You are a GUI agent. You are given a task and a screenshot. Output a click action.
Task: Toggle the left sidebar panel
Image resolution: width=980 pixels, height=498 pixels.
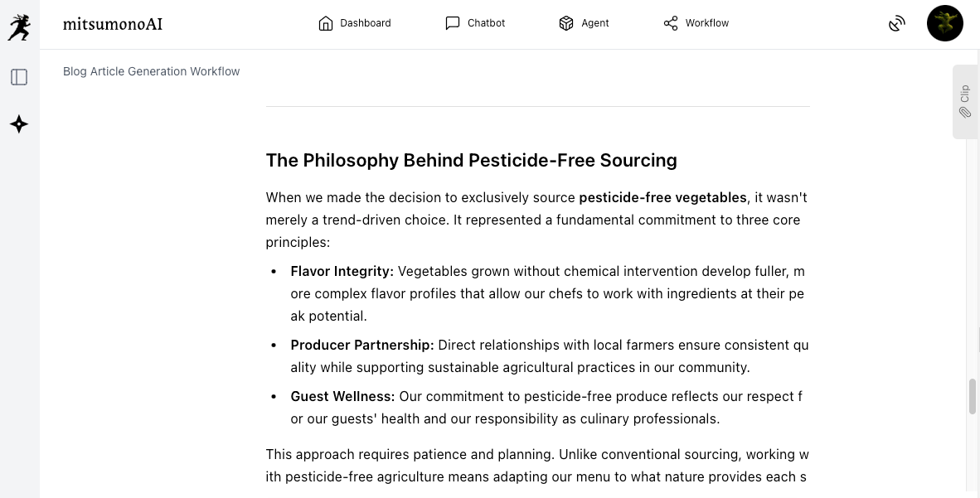click(19, 77)
